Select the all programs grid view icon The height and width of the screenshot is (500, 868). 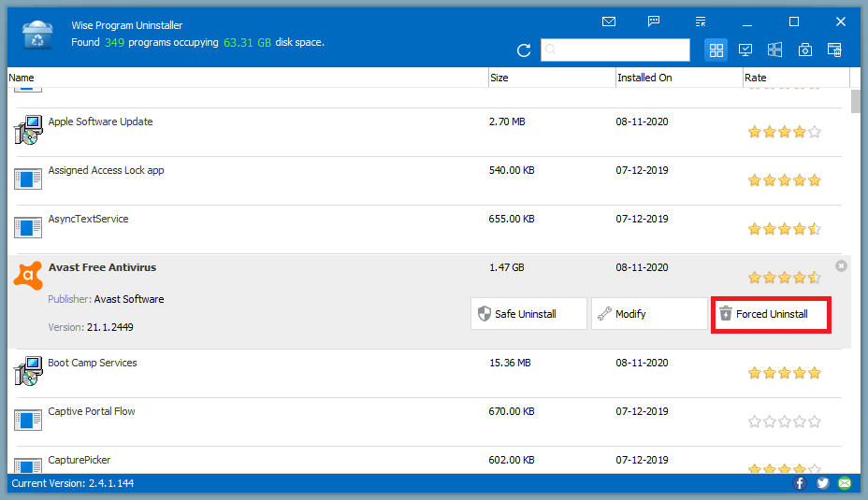click(x=716, y=50)
